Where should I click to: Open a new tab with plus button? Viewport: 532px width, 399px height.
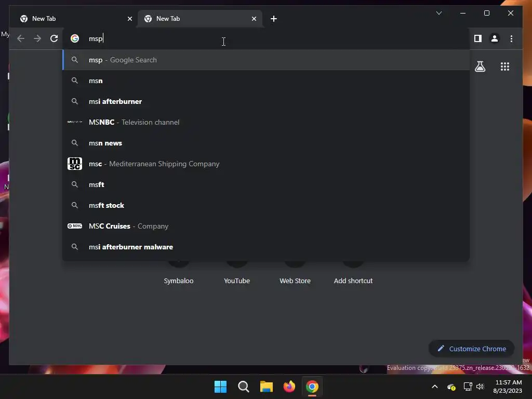click(x=274, y=19)
